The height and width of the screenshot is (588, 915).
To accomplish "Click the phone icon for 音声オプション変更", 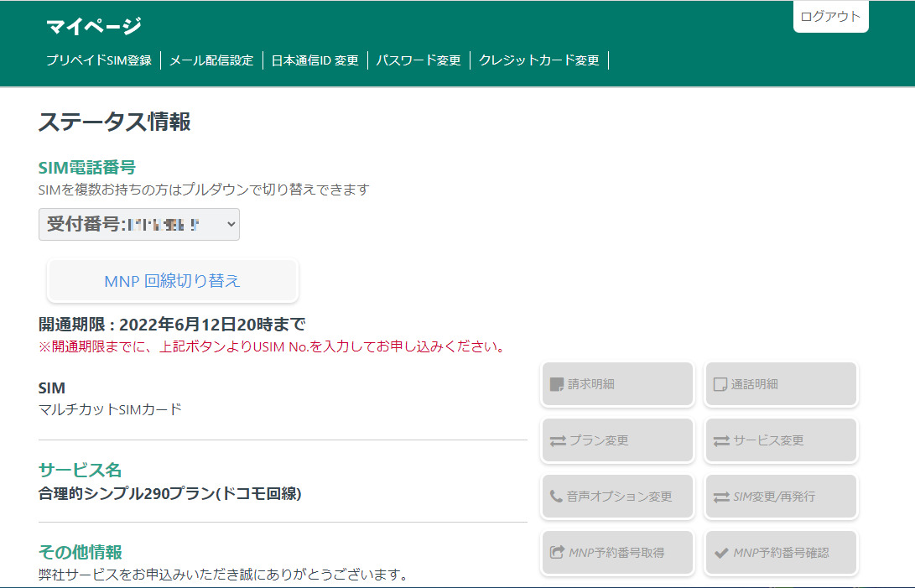I will pos(556,497).
